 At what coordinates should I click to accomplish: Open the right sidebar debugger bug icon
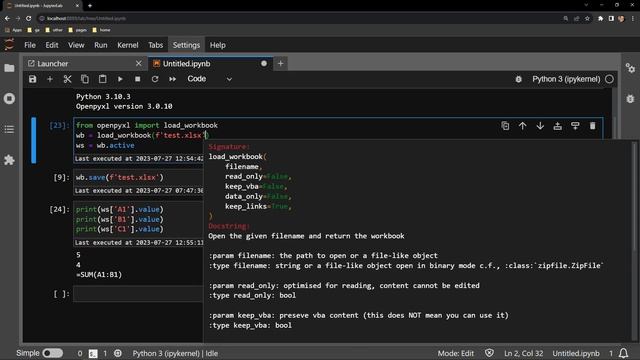tap(630, 98)
